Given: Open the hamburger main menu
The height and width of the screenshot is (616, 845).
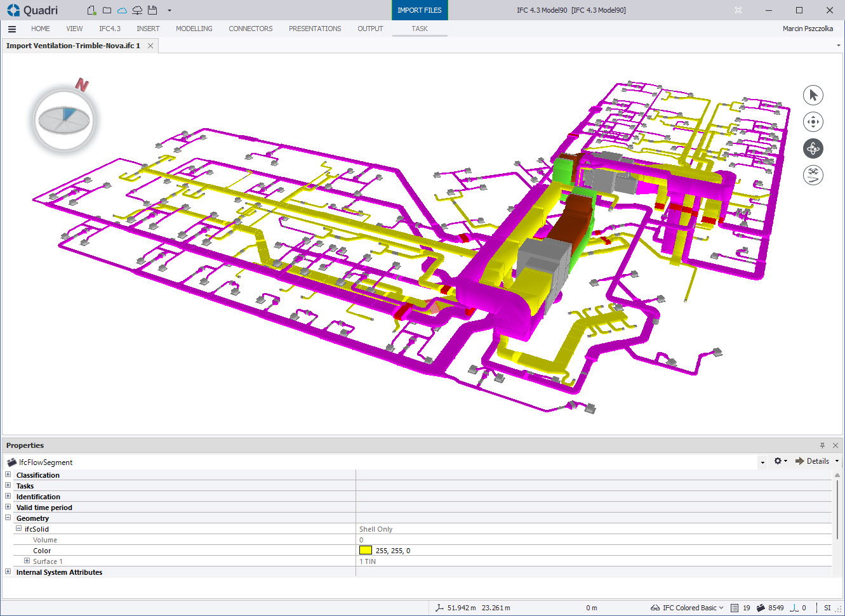Looking at the screenshot, I should tap(12, 29).
